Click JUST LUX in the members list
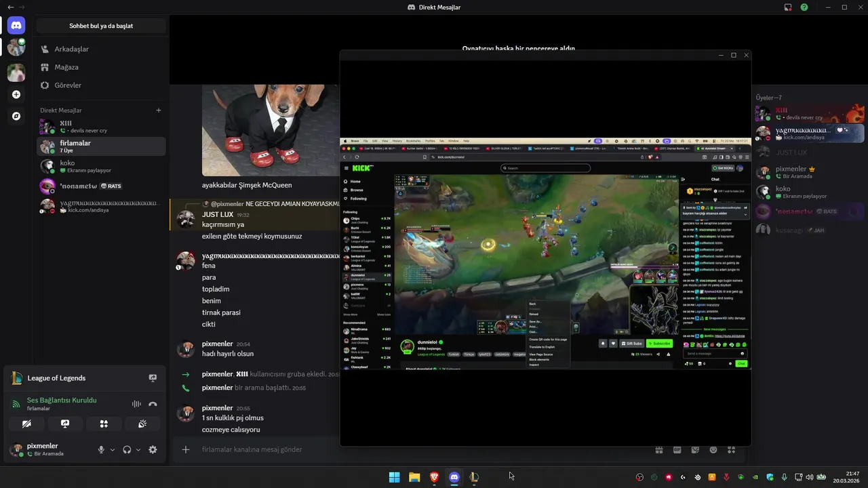 (x=810, y=152)
